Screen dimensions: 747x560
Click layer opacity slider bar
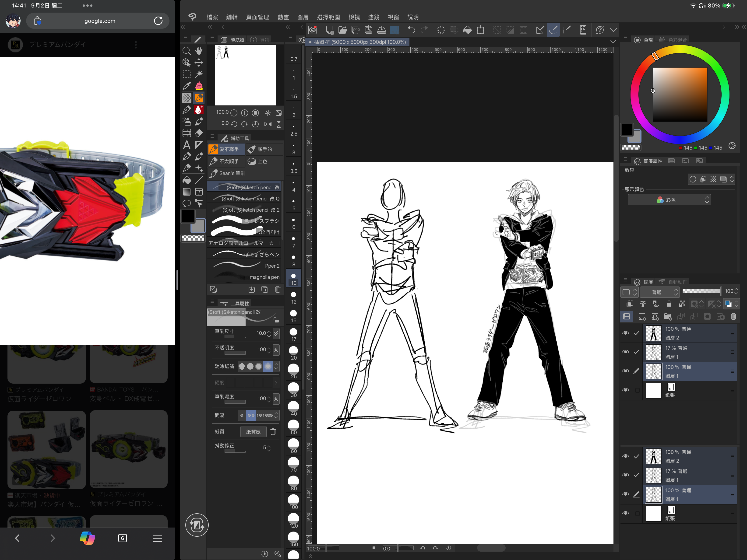coord(702,291)
